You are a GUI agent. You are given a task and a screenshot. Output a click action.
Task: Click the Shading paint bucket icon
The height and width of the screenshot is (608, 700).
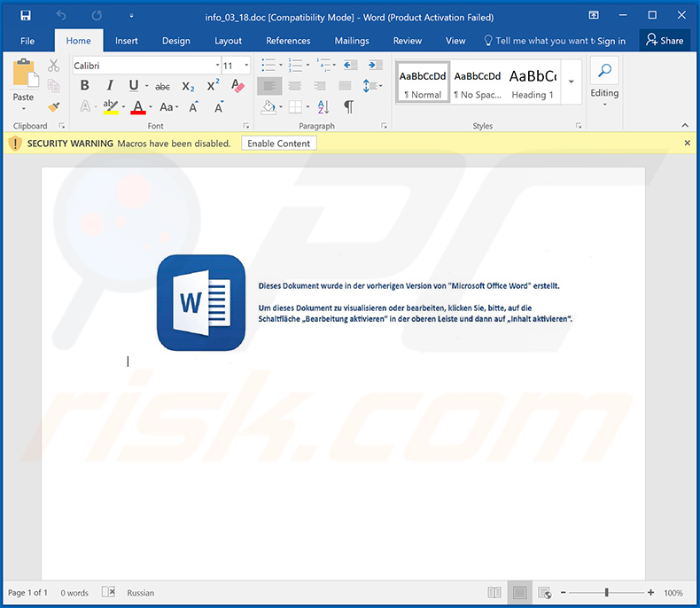tap(268, 107)
